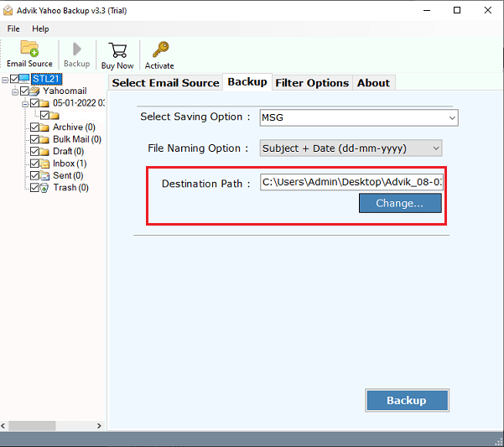Uncheck the Draft (0) checkbox
This screenshot has width=504, height=447.
click(34, 152)
